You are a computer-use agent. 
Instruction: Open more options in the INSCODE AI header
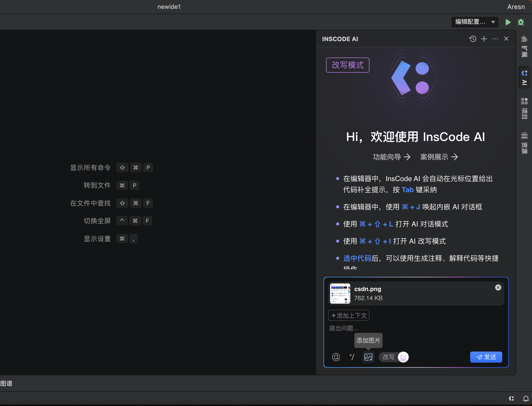tap(495, 39)
